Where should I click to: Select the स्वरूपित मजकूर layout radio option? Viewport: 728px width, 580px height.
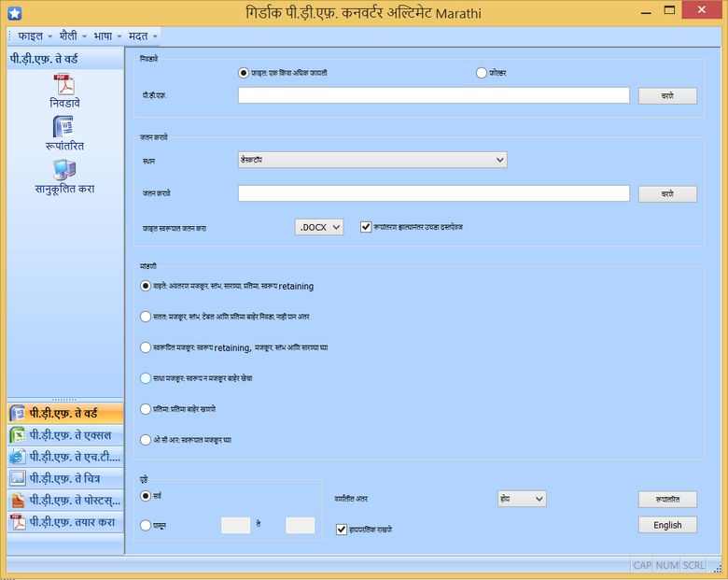coord(146,347)
